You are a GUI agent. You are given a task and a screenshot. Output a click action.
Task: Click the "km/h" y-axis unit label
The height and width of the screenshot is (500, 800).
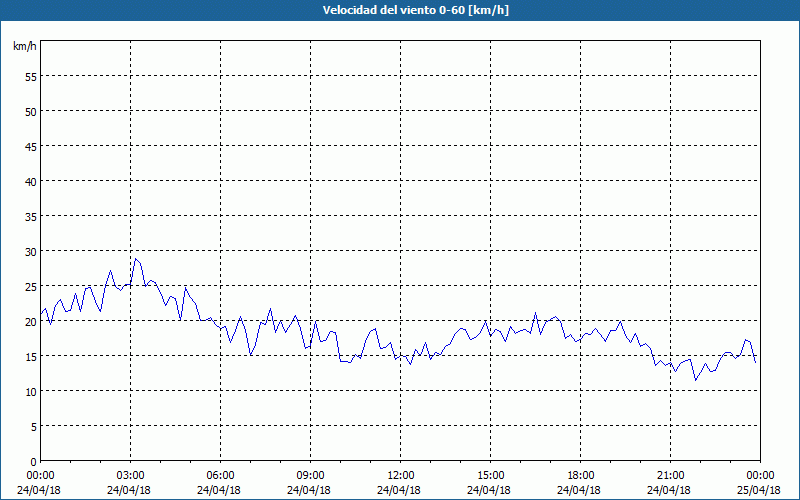click(24, 46)
